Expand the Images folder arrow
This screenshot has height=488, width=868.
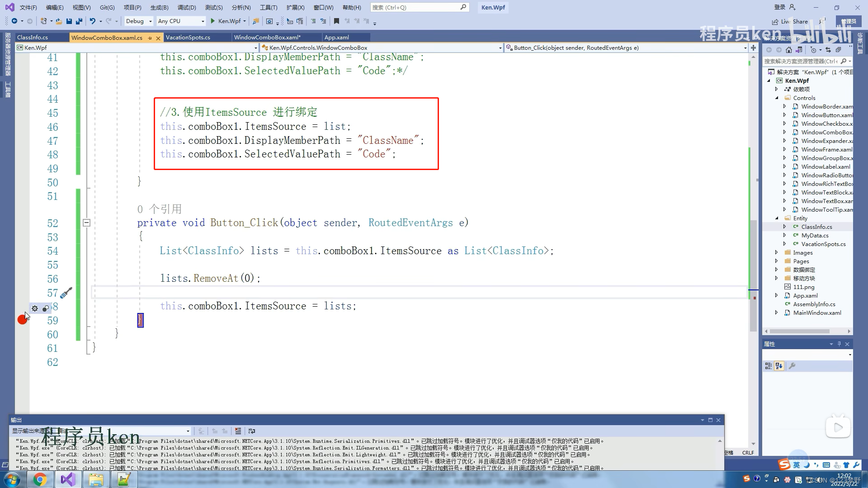point(777,252)
